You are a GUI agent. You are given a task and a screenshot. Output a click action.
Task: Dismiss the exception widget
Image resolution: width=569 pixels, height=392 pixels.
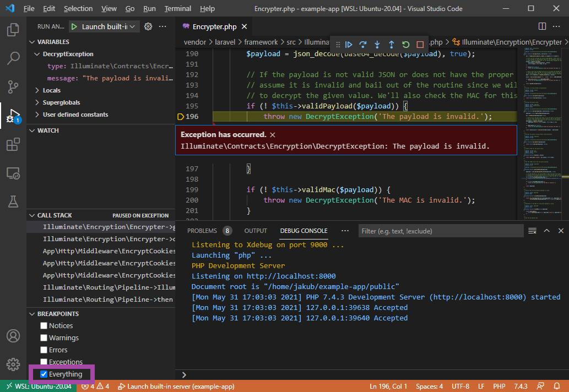[273, 135]
